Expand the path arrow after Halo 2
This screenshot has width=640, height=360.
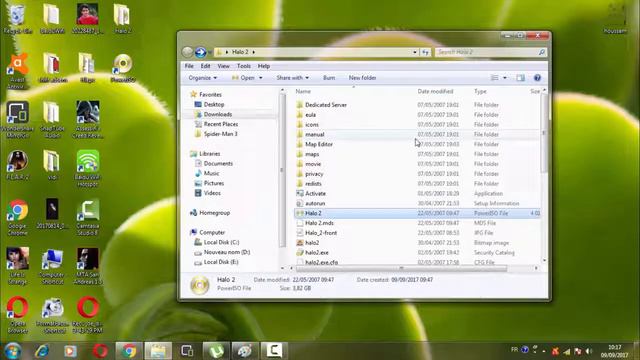click(253, 52)
